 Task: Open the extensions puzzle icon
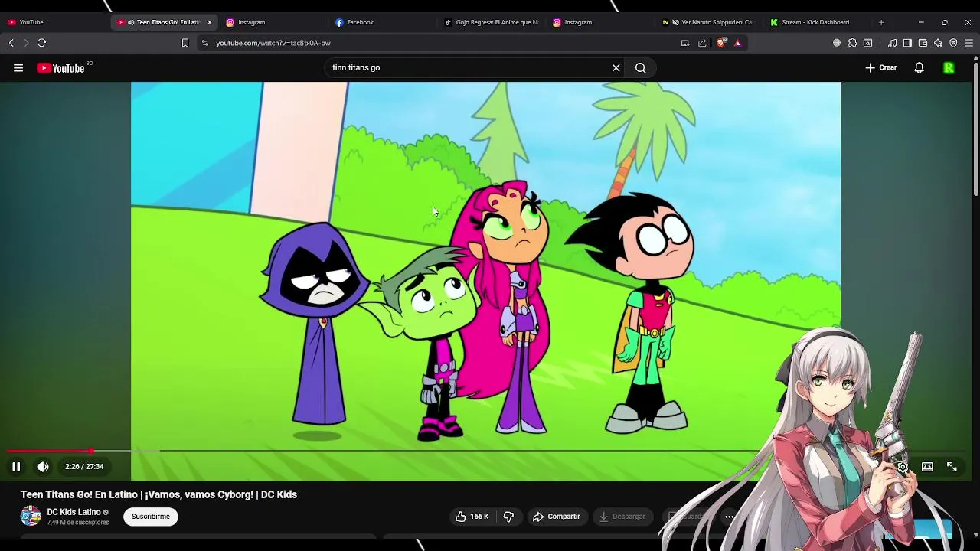tap(852, 43)
